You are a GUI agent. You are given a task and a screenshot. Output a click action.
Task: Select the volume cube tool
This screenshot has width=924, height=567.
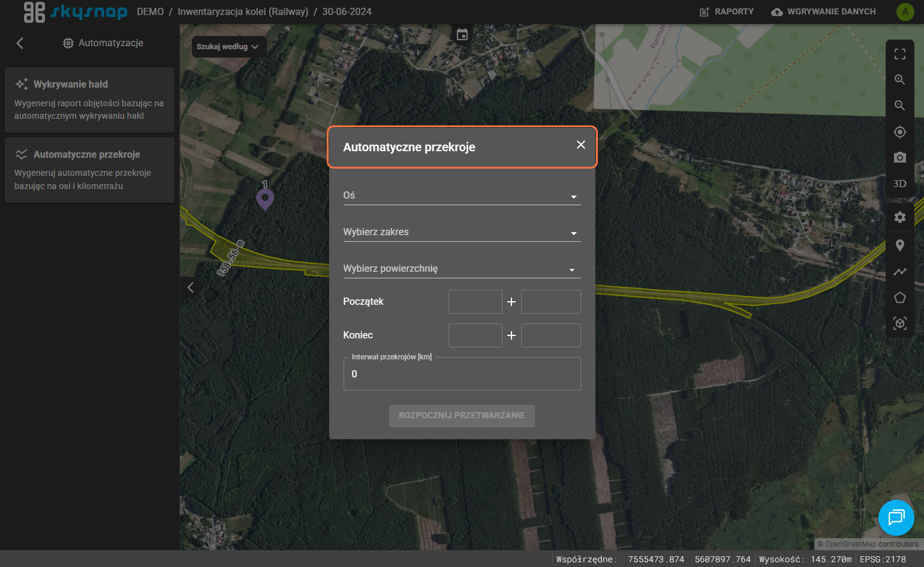coord(899,324)
